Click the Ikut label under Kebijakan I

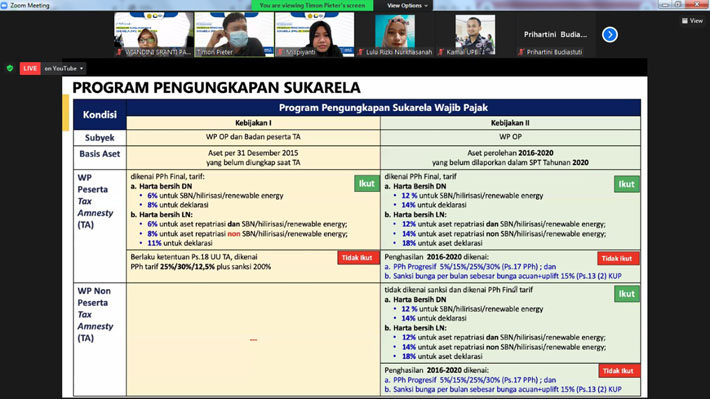click(367, 183)
